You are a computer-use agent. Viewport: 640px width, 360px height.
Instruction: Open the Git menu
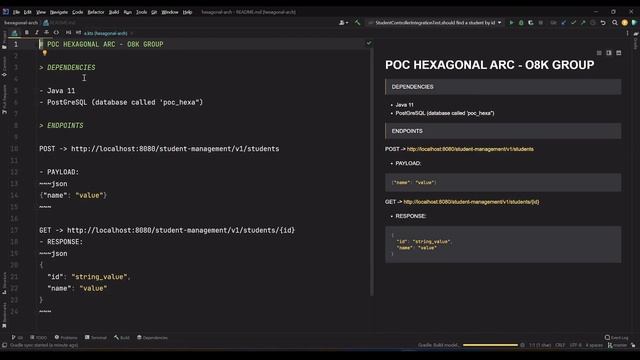(x=154, y=12)
